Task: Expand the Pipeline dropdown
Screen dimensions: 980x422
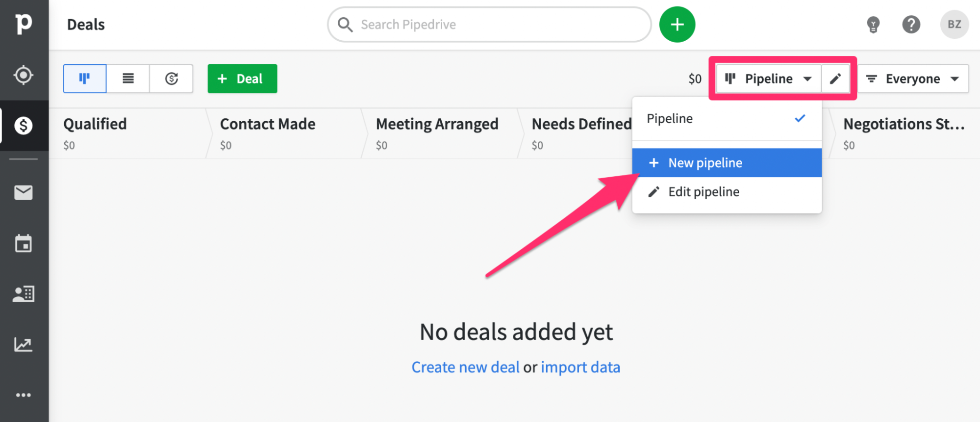Action: [x=769, y=79]
